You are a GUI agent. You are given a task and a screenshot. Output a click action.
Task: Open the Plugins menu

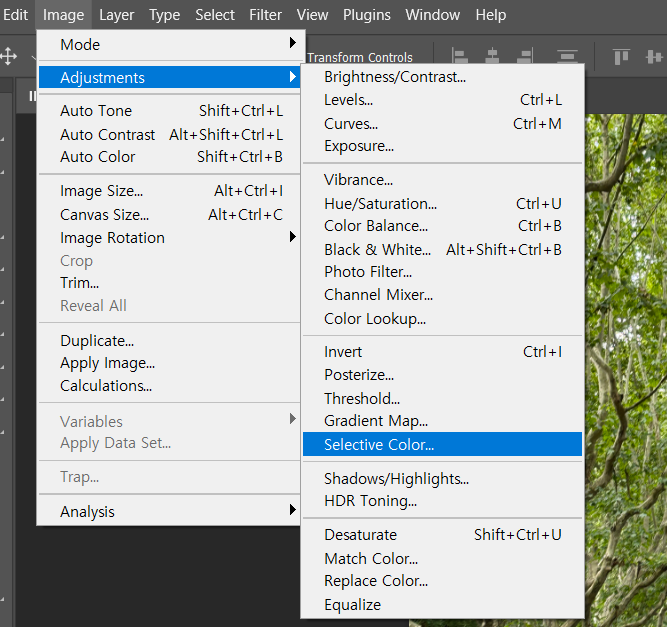click(367, 15)
